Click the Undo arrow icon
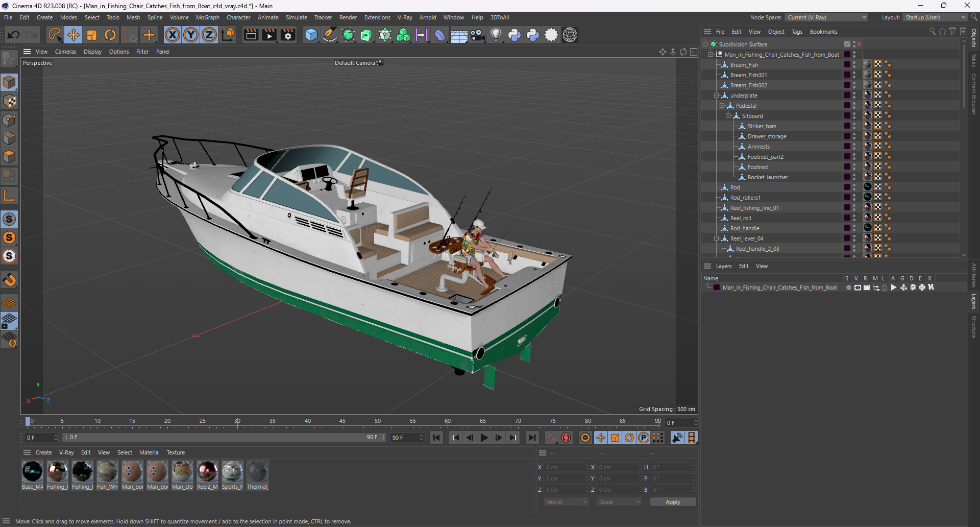The width and height of the screenshot is (980, 527). point(14,35)
